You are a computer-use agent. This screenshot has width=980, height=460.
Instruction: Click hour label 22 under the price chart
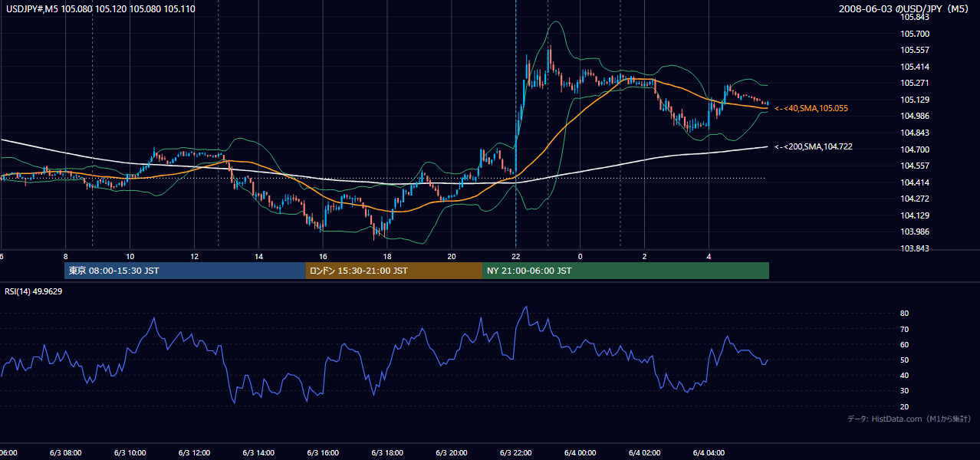[516, 257]
